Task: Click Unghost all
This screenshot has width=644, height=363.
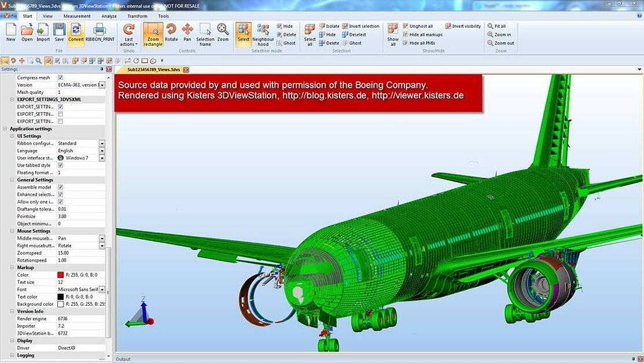Action: 418,26
